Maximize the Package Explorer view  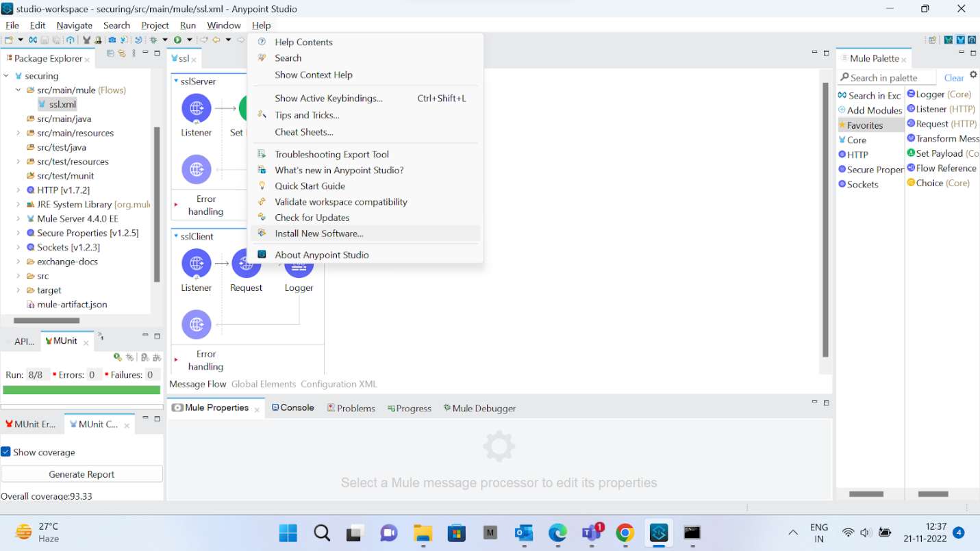[x=158, y=53]
